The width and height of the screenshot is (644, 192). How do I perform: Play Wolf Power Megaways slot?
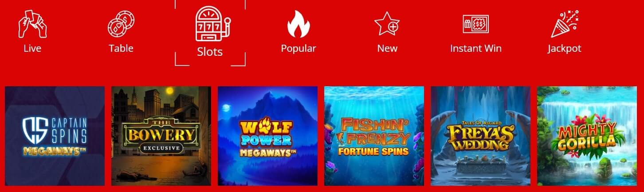[x=267, y=136]
